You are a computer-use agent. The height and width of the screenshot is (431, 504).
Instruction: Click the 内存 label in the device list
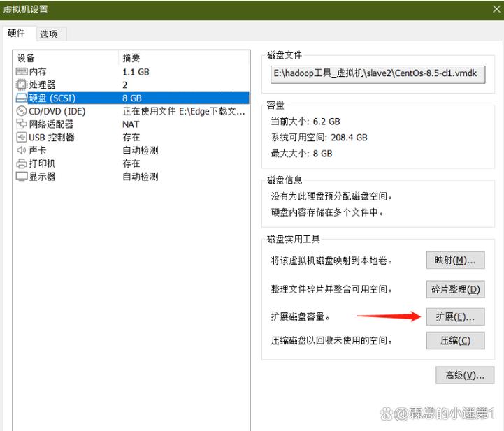click(x=38, y=72)
